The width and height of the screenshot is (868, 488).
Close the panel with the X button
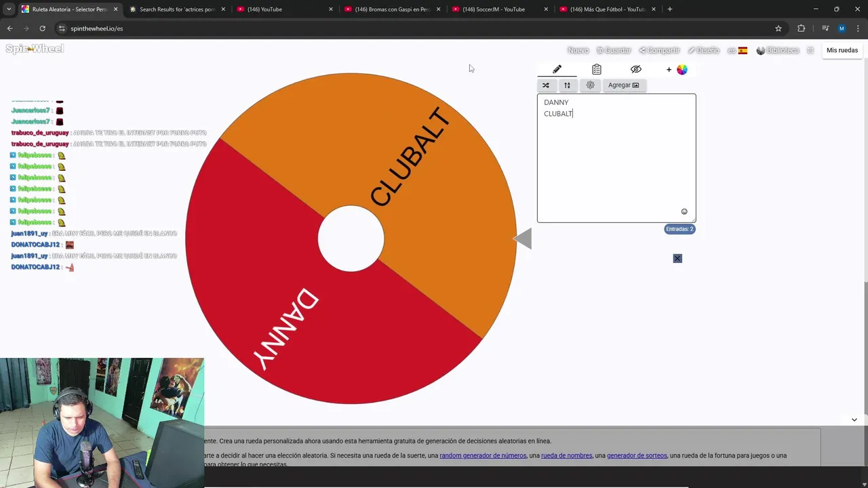coord(677,258)
